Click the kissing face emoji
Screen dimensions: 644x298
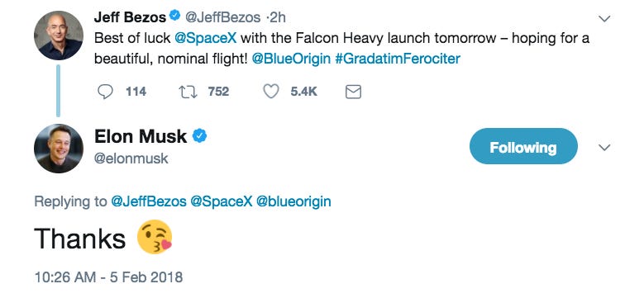[154, 237]
